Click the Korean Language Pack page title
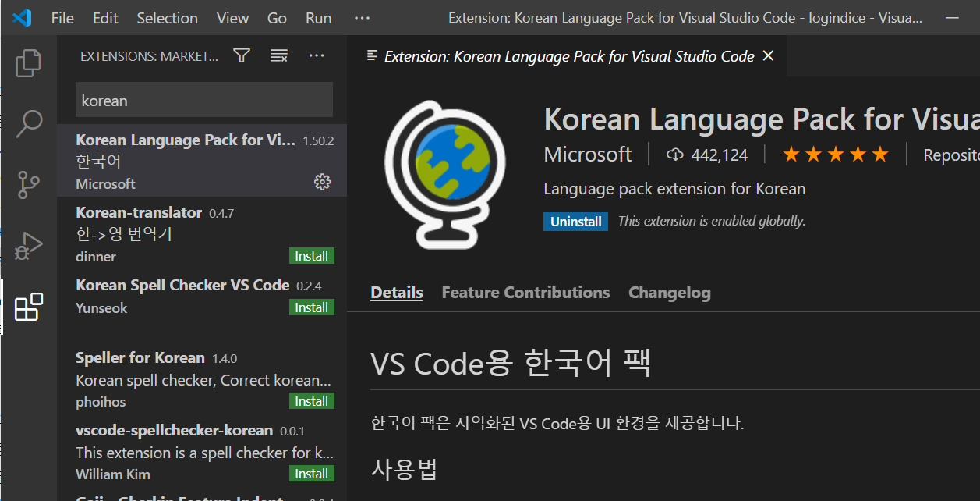Viewport: 980px width, 501px height. click(762, 119)
